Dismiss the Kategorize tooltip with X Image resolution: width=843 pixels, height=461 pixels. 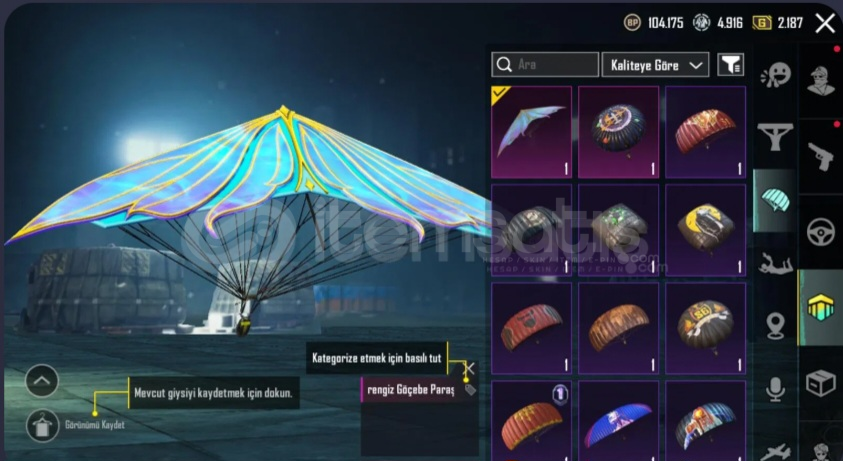click(x=469, y=368)
